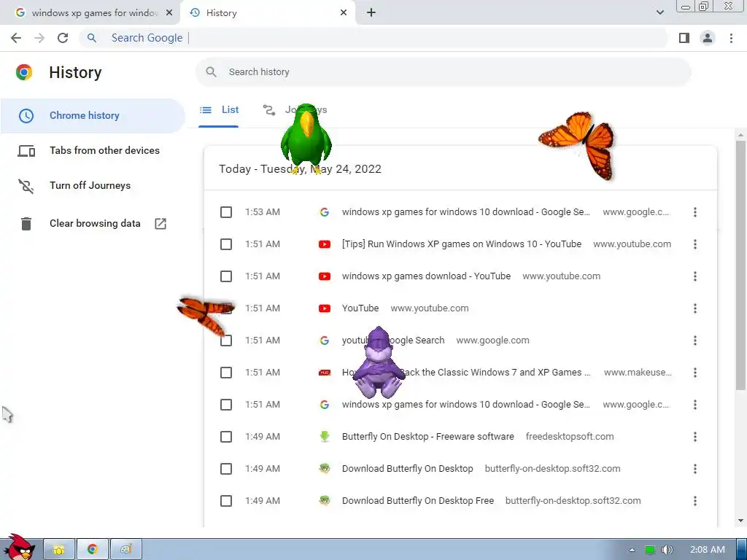
Task: Click the YouTube favicon of www.youtube.com homepage entry
Action: click(x=325, y=308)
